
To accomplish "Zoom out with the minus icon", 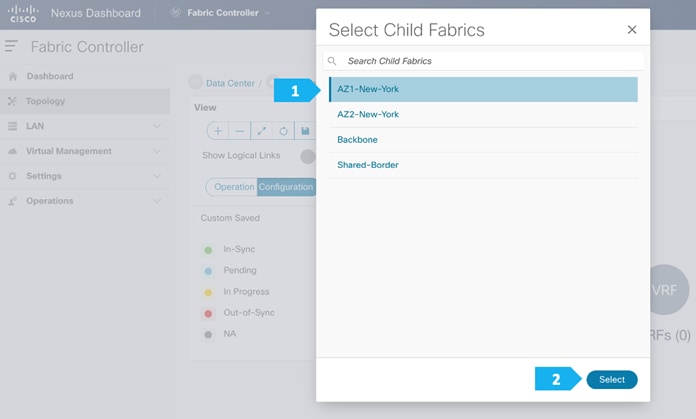I will [239, 131].
